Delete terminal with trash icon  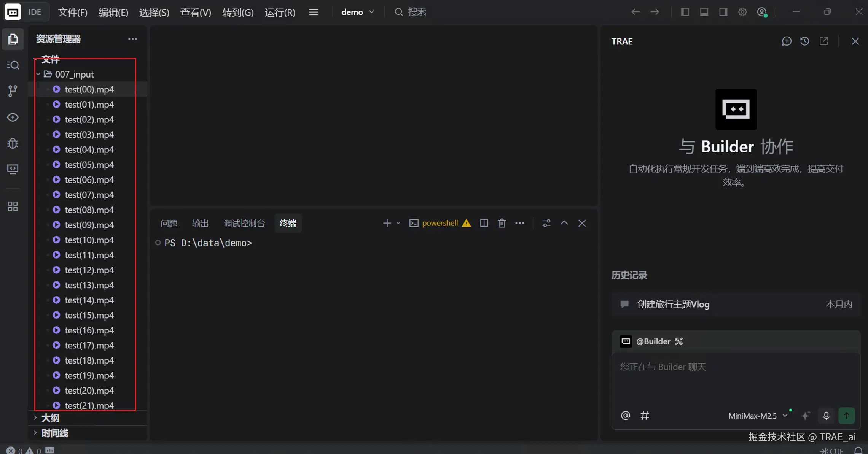pyautogui.click(x=502, y=223)
